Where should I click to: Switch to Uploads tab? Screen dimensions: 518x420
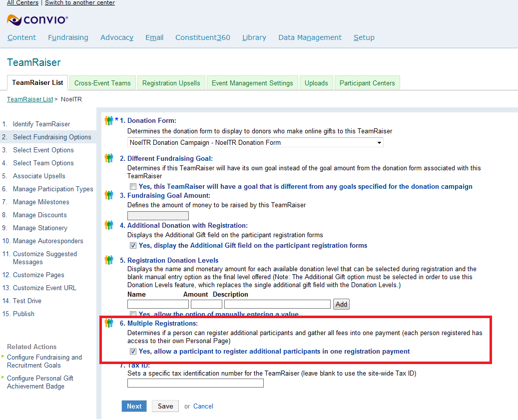click(316, 83)
